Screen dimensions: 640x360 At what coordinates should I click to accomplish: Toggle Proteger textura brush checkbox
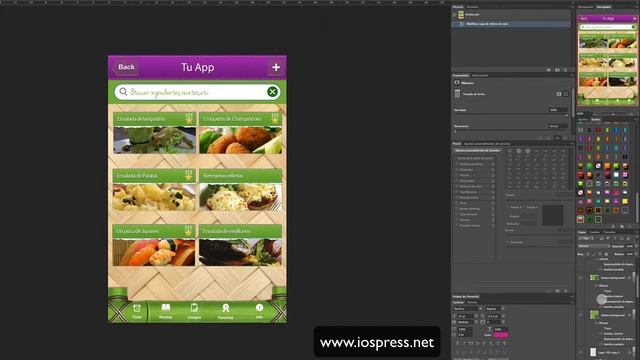[x=457, y=225]
